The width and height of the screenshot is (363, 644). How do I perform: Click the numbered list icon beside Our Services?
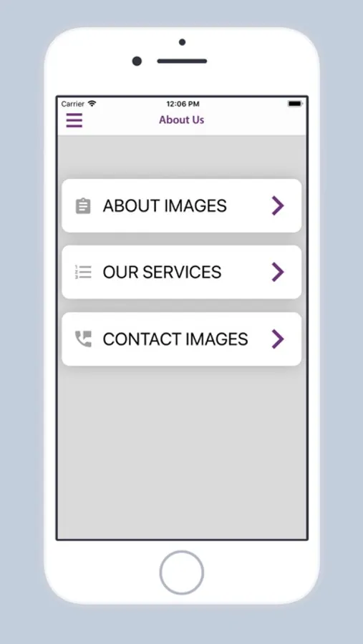(x=83, y=273)
